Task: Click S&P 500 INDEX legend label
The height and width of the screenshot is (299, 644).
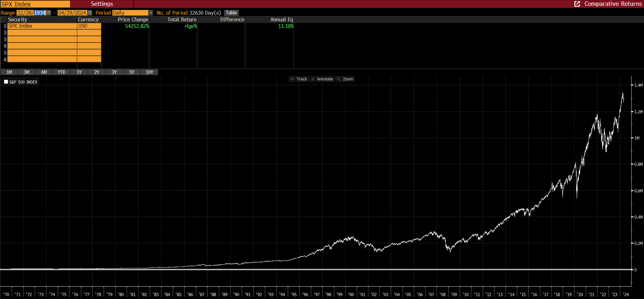Action: (23, 82)
